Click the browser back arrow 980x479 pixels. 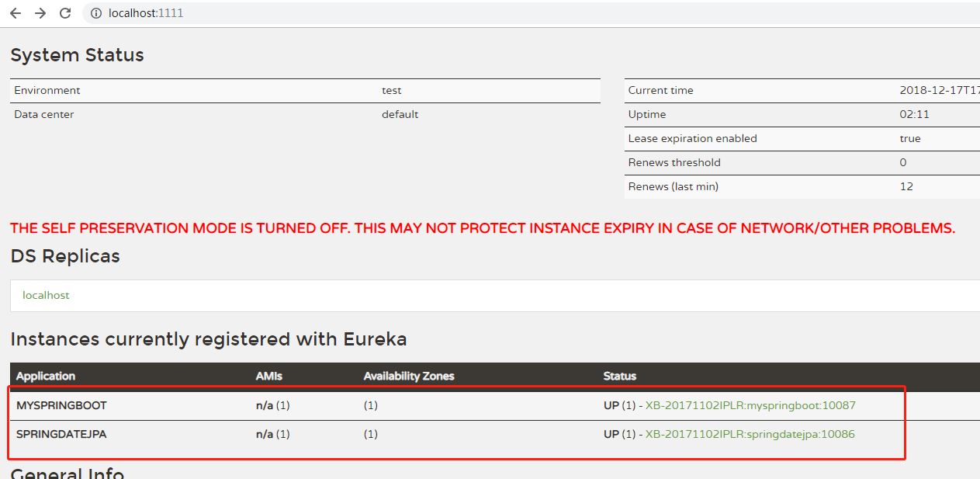click(16, 13)
